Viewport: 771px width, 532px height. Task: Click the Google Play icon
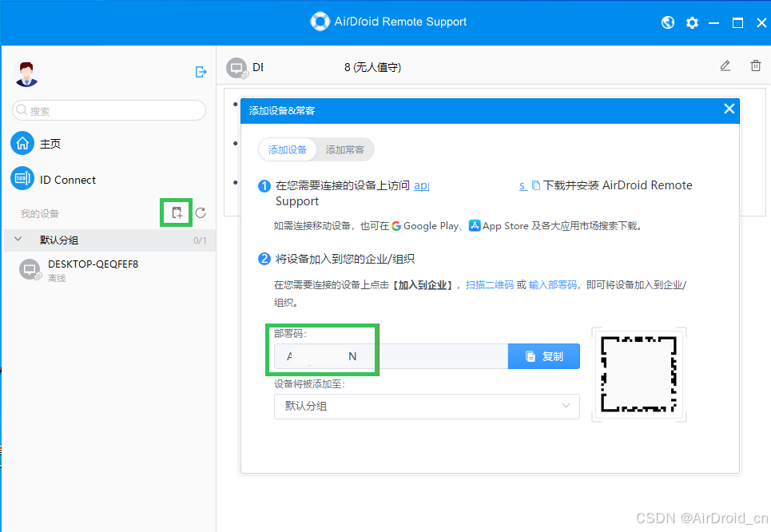tap(396, 226)
